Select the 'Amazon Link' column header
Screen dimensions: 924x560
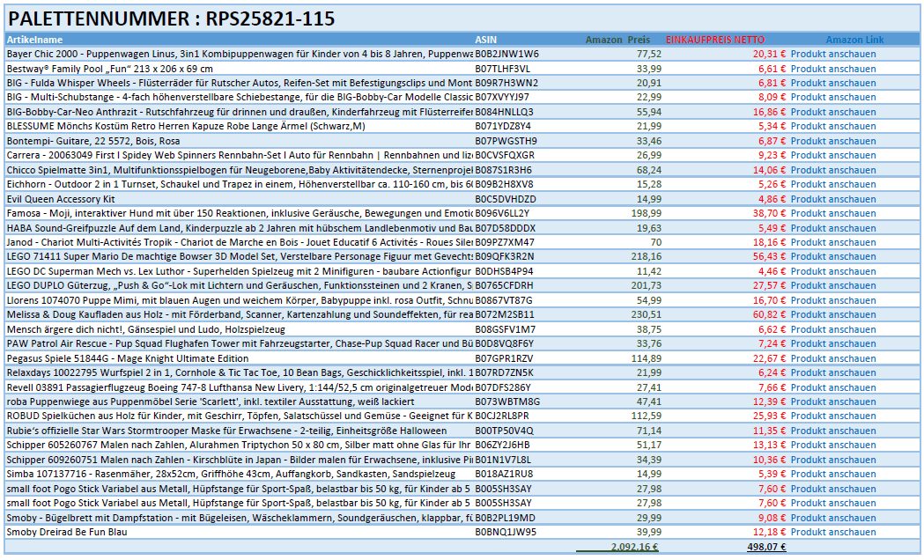click(x=854, y=40)
